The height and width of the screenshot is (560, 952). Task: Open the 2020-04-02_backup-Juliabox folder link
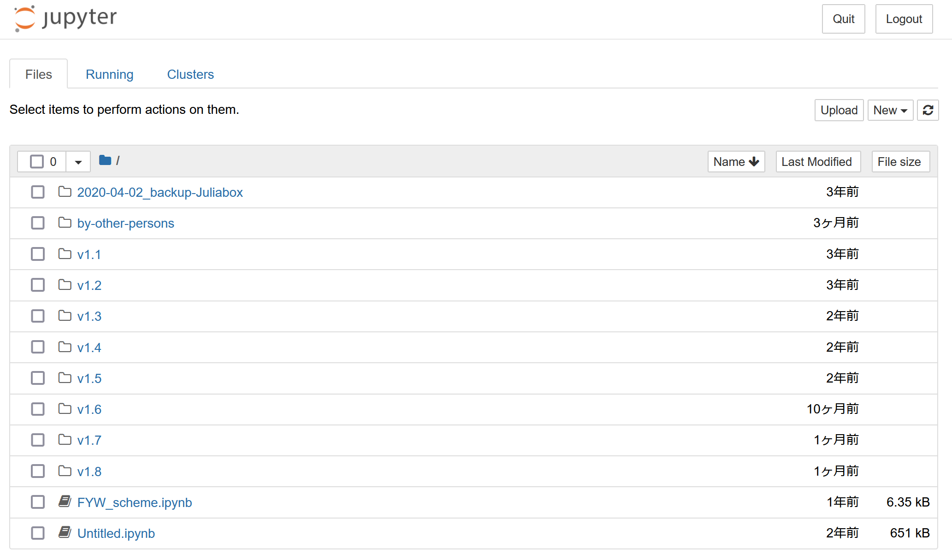[x=160, y=192]
